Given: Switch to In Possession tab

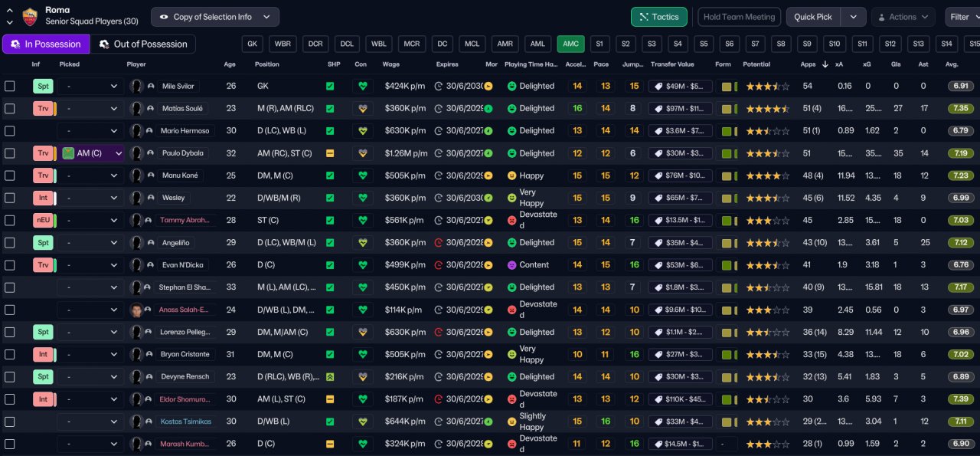Looking at the screenshot, I should pyautogui.click(x=46, y=44).
